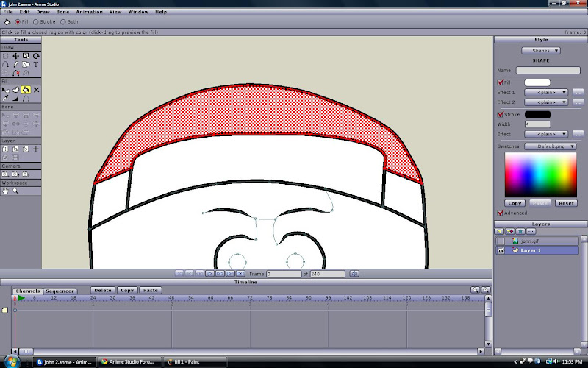Open the Animation menu

(x=89, y=12)
